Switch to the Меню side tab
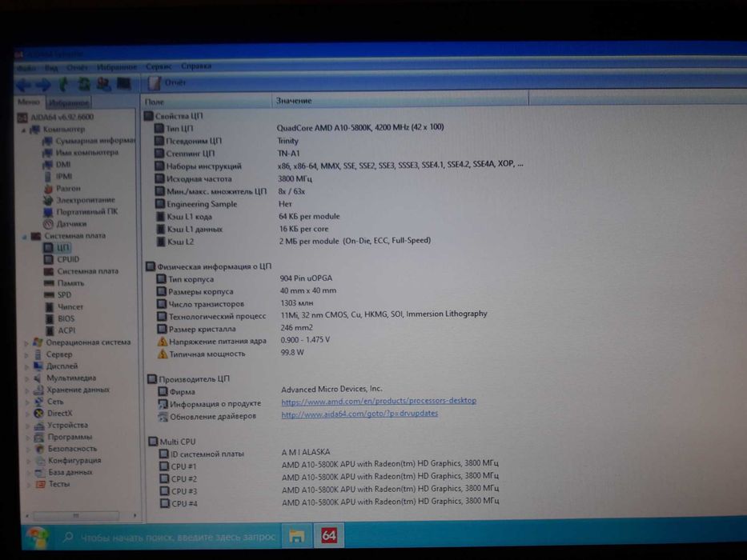Screen dimensions: 747x560 (29, 102)
